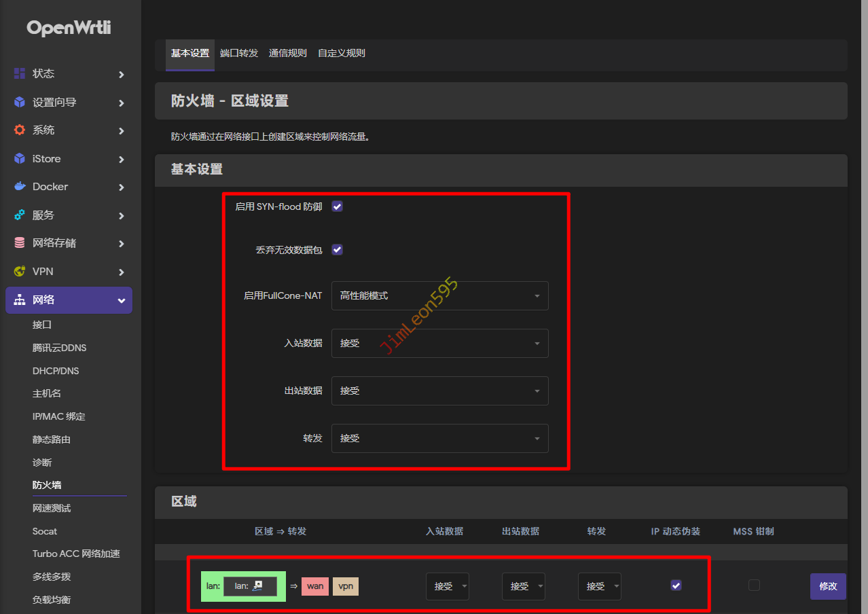Switch to the 通信规则 tab

tap(287, 53)
